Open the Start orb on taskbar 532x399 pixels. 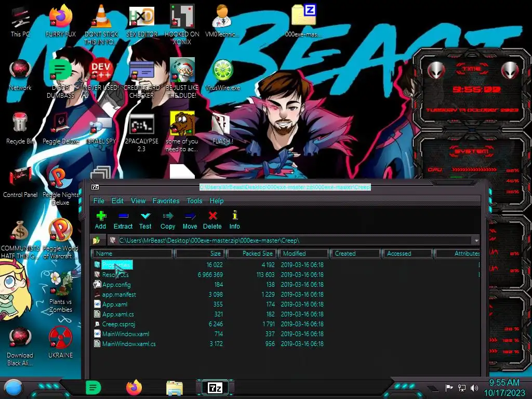(x=14, y=388)
